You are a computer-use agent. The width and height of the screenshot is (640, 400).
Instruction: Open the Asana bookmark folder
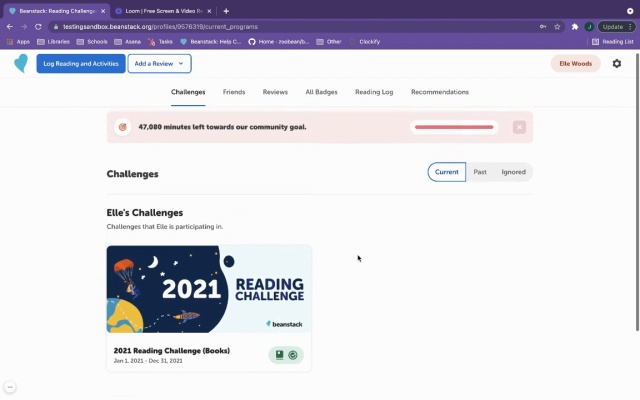pyautogui.click(x=128, y=42)
